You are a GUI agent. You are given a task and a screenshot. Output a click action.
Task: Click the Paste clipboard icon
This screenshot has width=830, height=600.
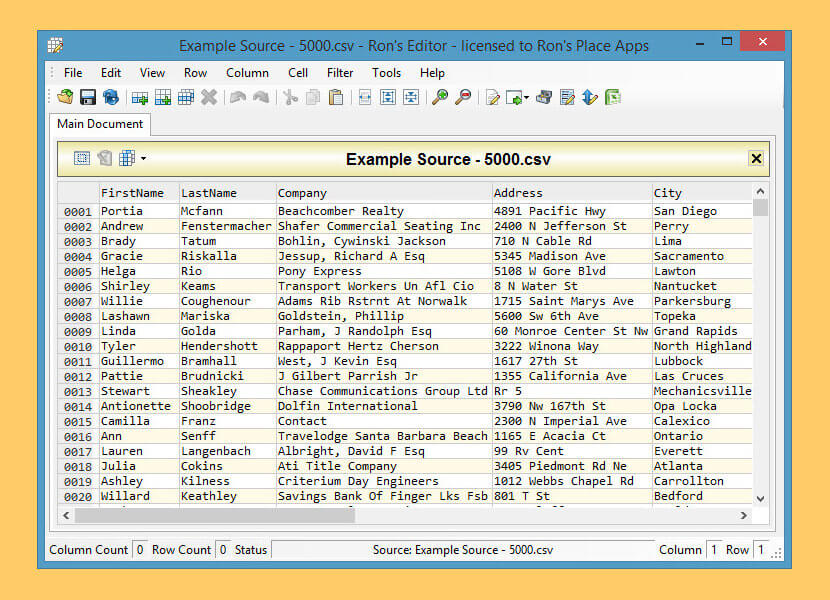[x=336, y=97]
